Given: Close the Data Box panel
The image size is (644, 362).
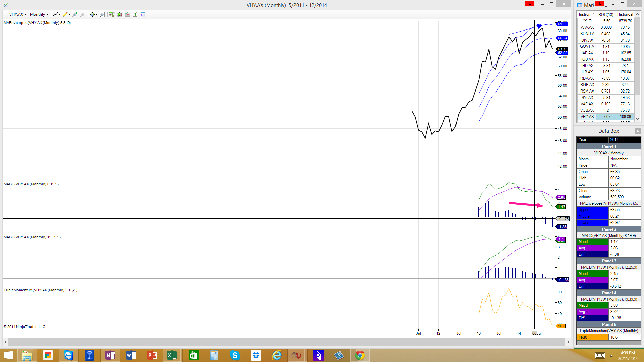Looking at the screenshot, I should click(x=638, y=131).
